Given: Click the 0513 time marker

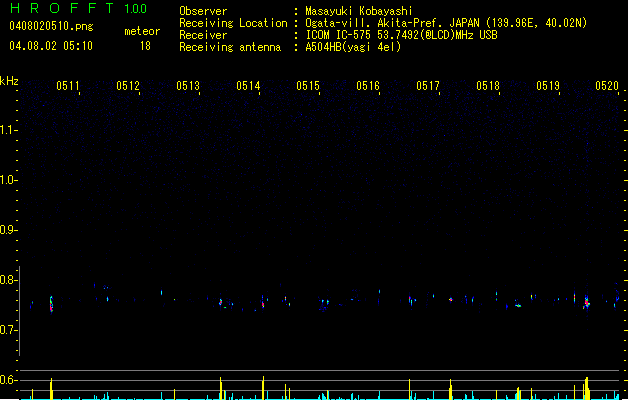Looking at the screenshot, I should point(188,86).
